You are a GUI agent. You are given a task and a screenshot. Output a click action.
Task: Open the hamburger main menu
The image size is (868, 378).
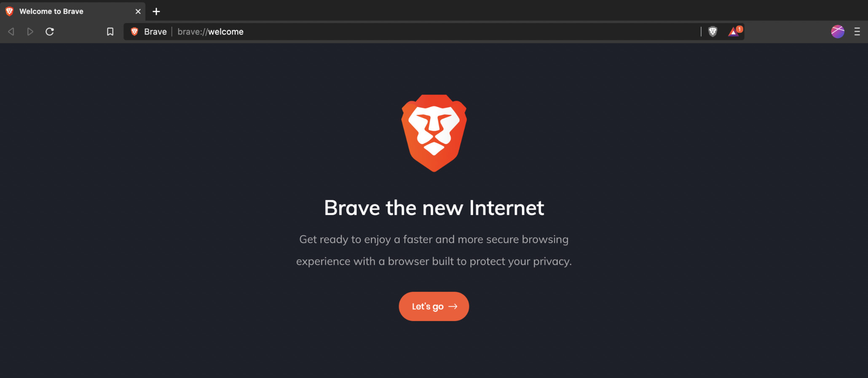(857, 32)
